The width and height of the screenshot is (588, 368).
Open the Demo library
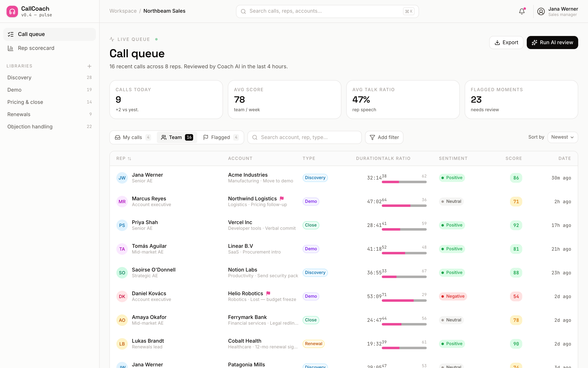pyautogui.click(x=50, y=90)
